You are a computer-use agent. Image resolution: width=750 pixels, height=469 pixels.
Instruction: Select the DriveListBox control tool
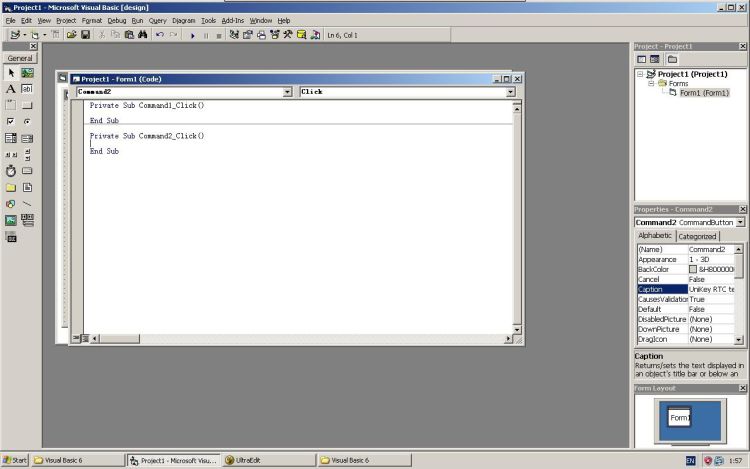coord(27,171)
